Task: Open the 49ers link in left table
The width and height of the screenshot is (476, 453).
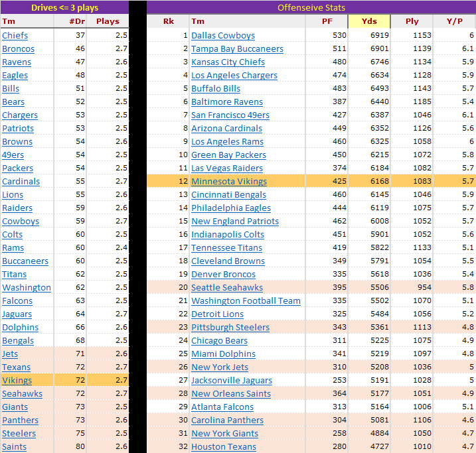Action: tap(13, 155)
